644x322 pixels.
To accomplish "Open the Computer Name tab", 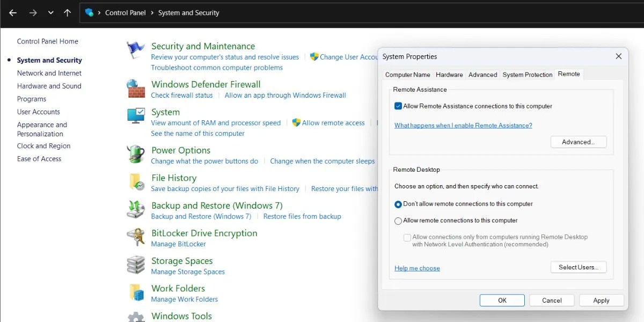I will [407, 75].
